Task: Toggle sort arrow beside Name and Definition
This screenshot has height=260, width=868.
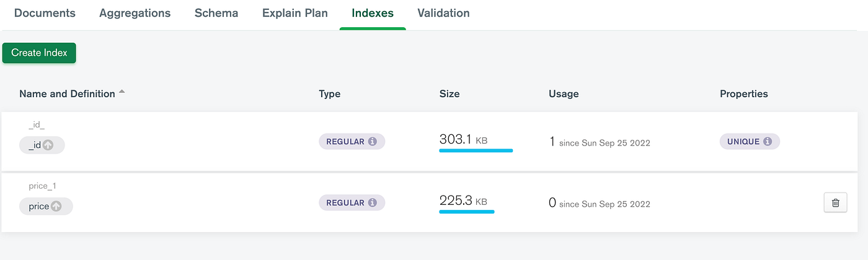Action: pos(122,92)
